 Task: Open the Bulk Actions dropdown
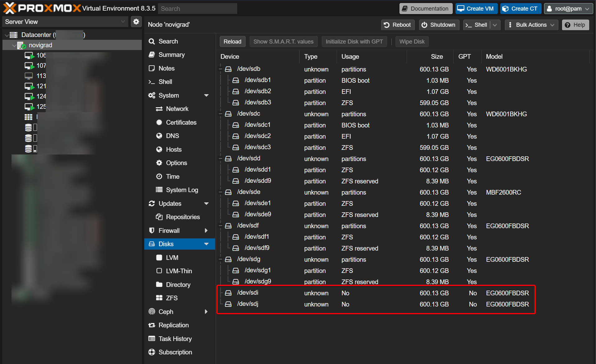(x=531, y=25)
